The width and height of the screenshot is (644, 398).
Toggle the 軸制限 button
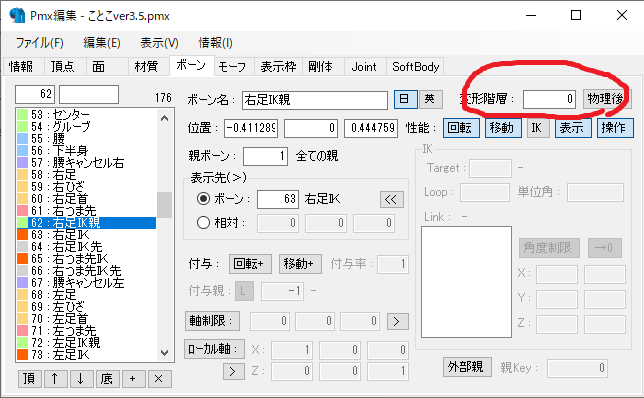pyautogui.click(x=212, y=321)
